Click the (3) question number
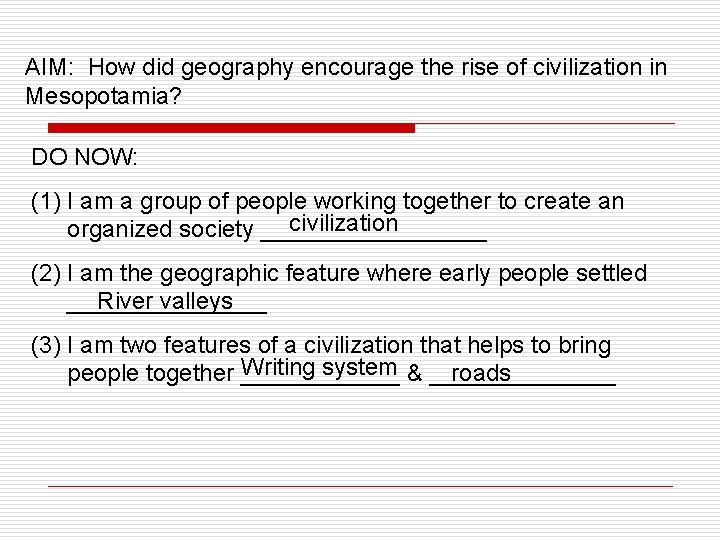This screenshot has width=720, height=540. [46, 346]
